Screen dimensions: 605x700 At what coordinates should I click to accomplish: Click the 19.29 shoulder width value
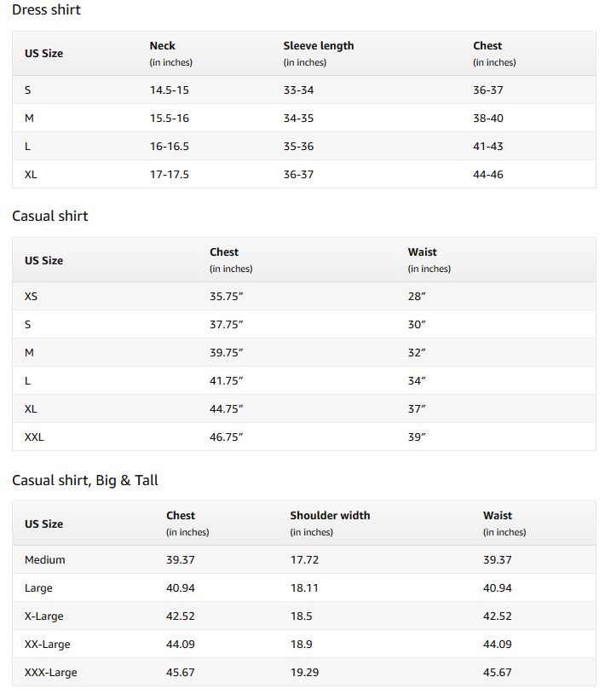pyautogui.click(x=305, y=672)
